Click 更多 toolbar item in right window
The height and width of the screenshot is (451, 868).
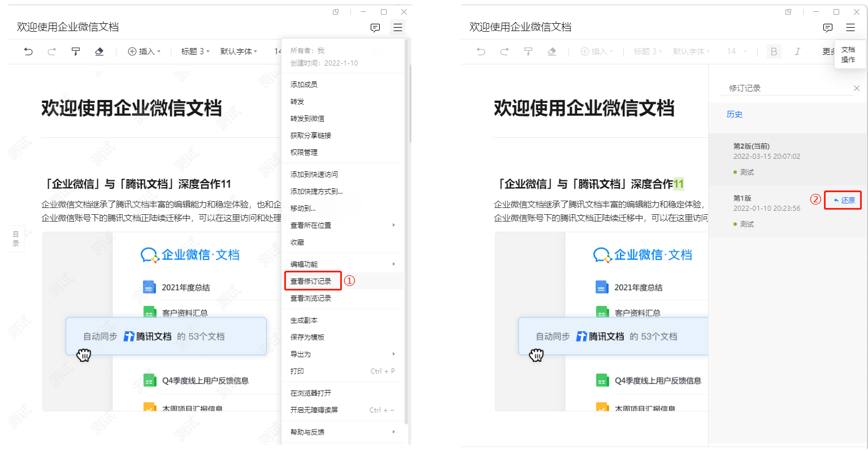click(x=828, y=51)
